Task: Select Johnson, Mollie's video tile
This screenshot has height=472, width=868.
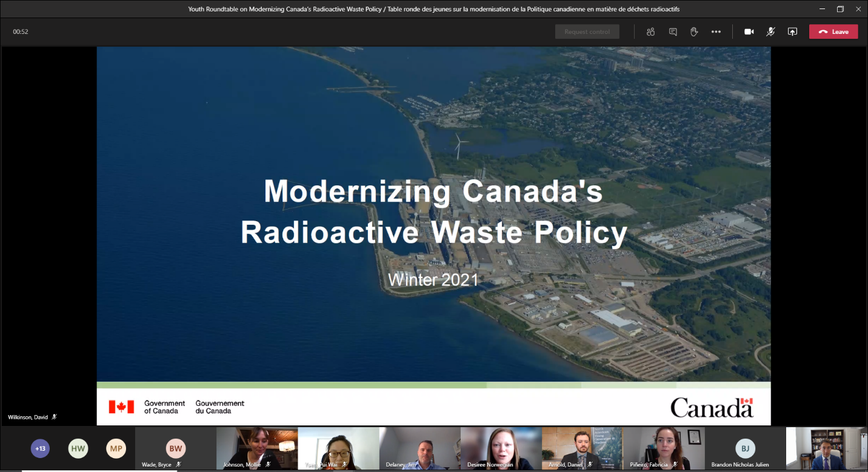Action: (257, 449)
